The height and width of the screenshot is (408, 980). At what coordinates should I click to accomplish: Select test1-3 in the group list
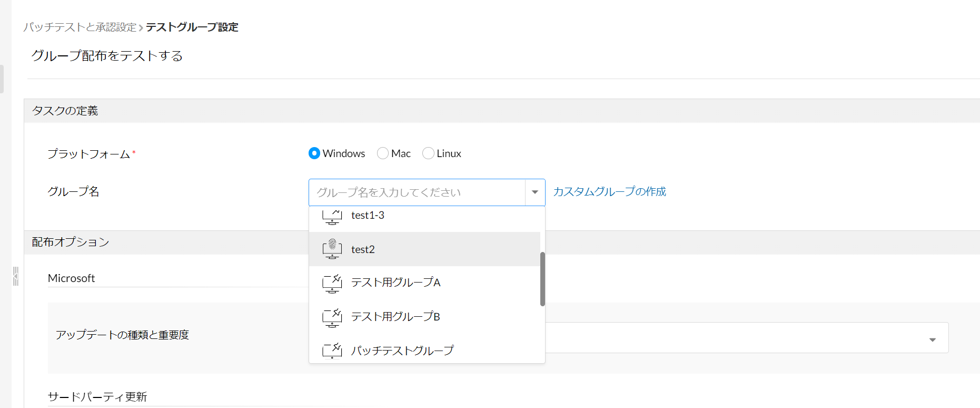coord(368,215)
